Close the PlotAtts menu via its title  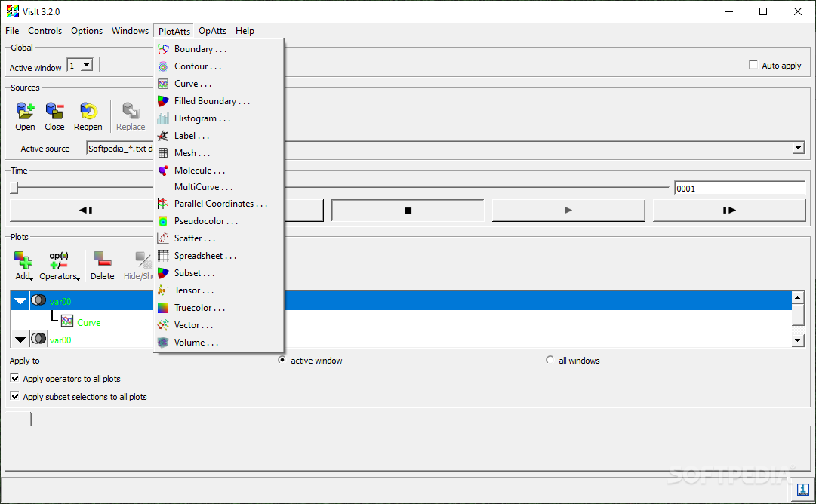[174, 31]
